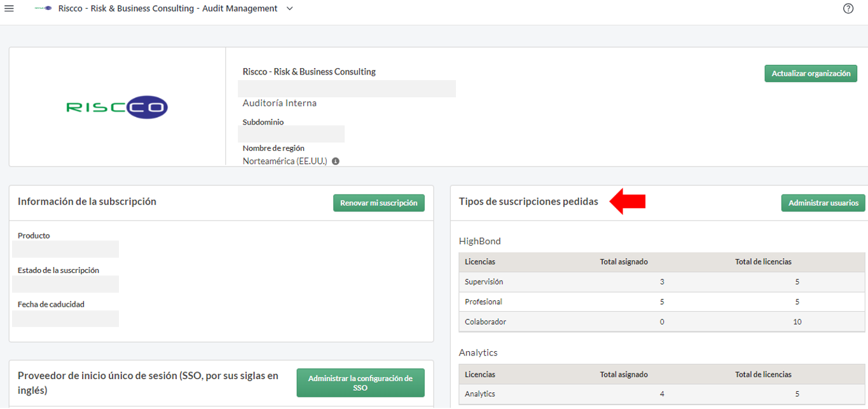Click the small logo in the header bar
The height and width of the screenshot is (409, 868).
point(43,8)
